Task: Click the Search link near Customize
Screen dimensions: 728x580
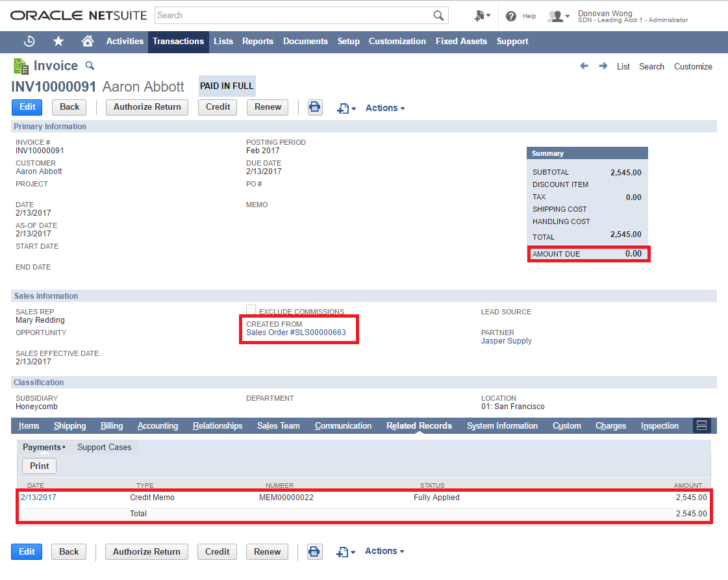Action: (651, 66)
